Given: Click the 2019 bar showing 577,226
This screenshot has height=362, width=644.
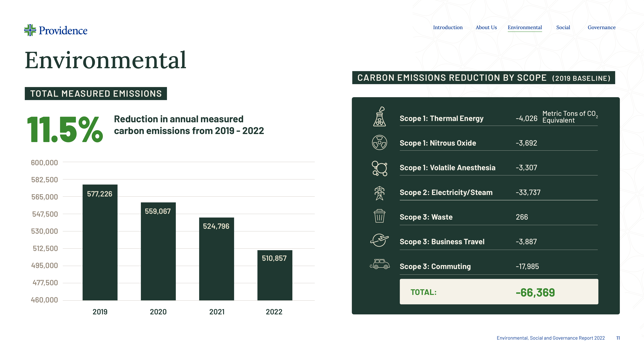Looking at the screenshot, I should 100,242.
